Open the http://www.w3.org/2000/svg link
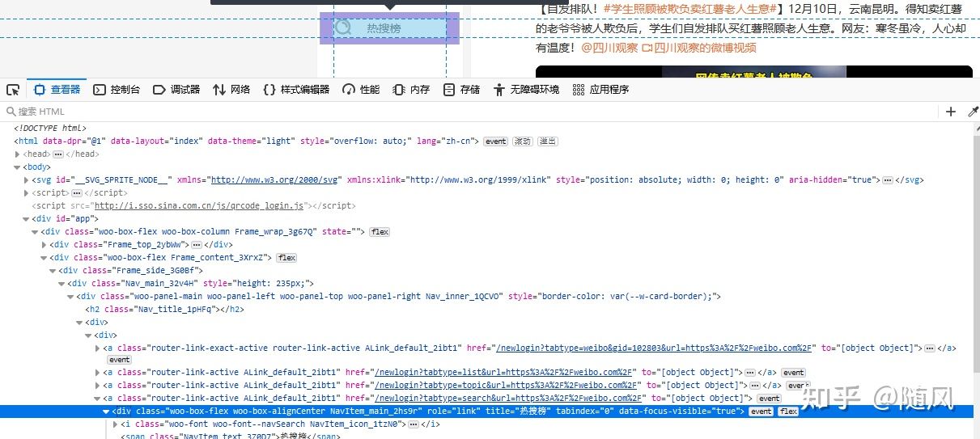Image resolution: width=980 pixels, height=439 pixels. (x=276, y=180)
